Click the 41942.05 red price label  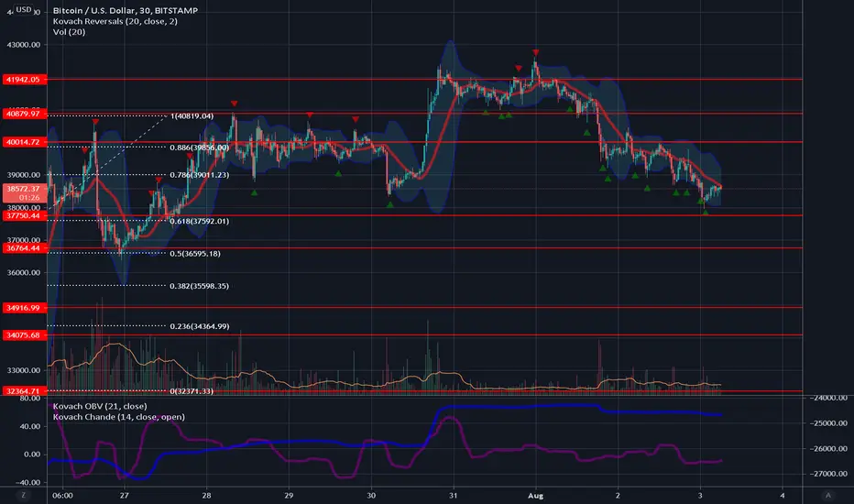coord(25,80)
